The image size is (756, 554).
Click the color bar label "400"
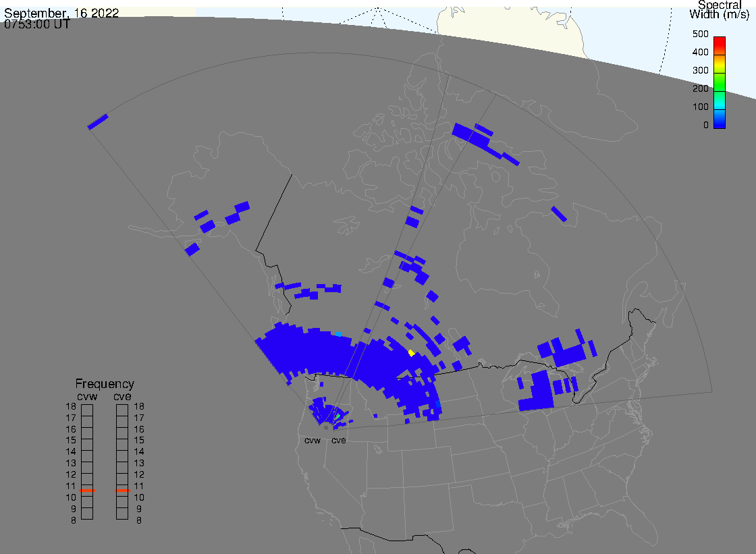click(x=700, y=52)
